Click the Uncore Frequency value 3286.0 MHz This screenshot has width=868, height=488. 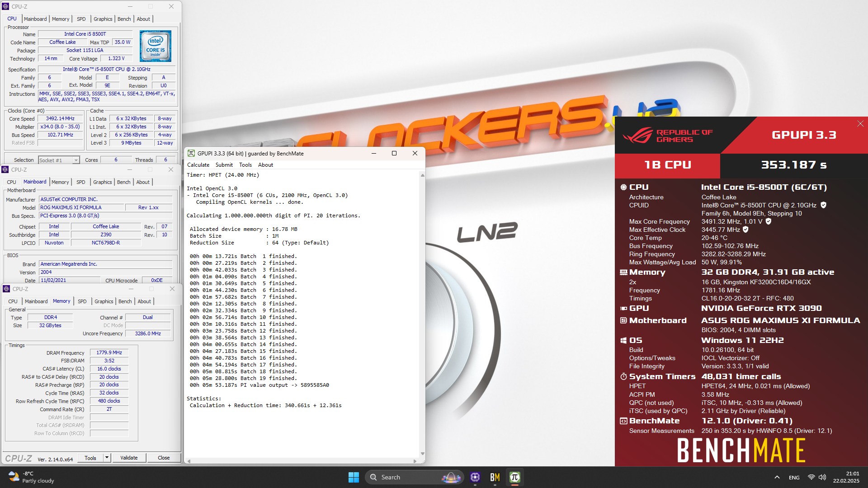point(148,333)
